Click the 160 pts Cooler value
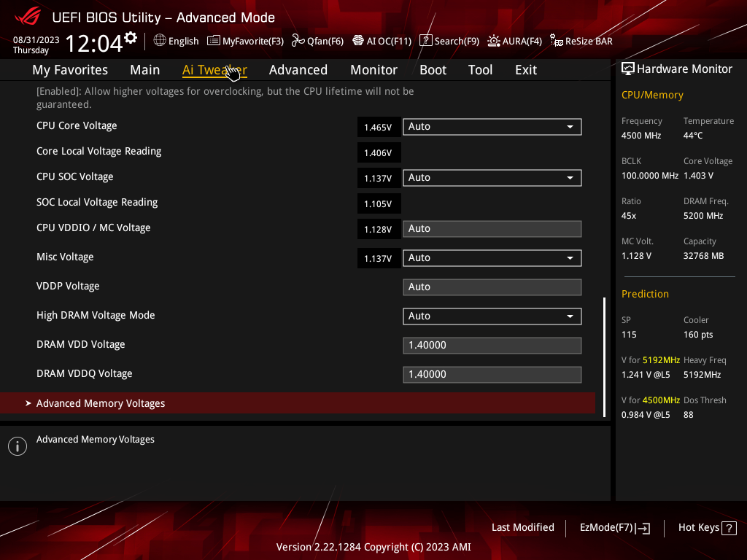This screenshot has height=560, width=747. (698, 335)
